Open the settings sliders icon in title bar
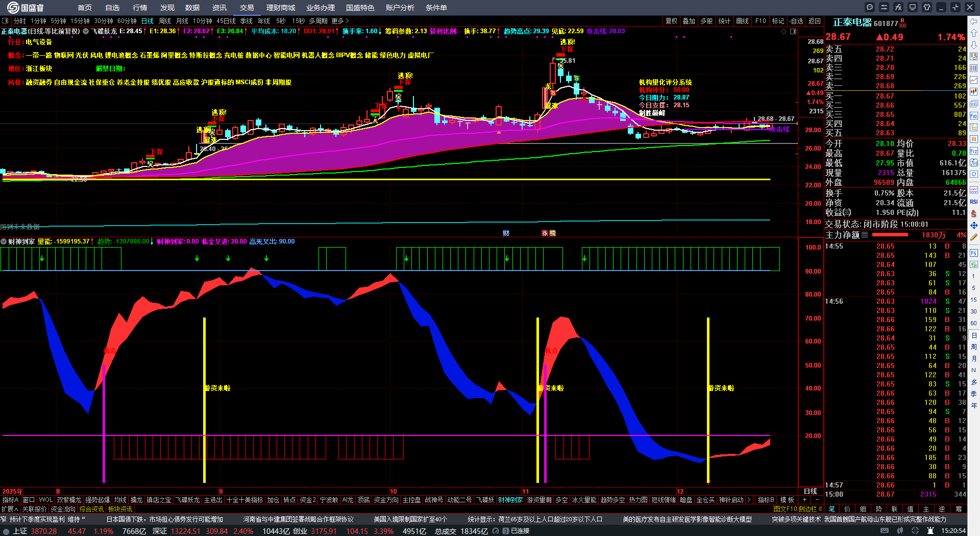980x536 pixels. 884,7
